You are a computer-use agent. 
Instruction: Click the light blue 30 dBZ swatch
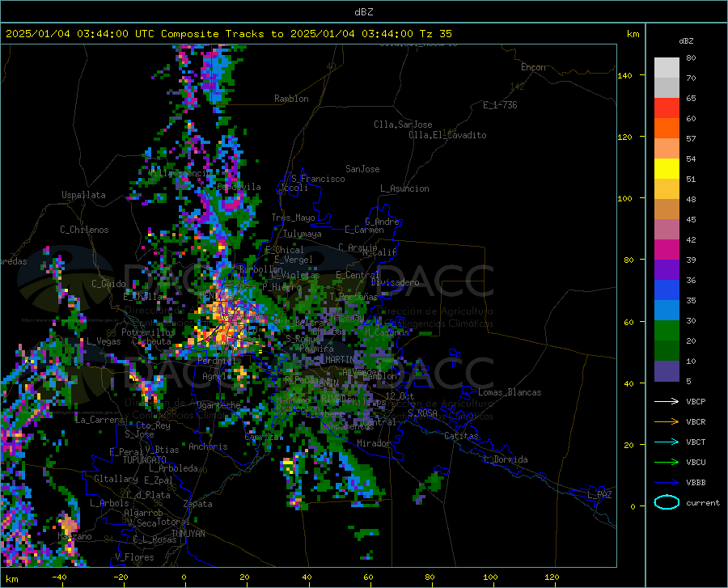[x=667, y=311]
